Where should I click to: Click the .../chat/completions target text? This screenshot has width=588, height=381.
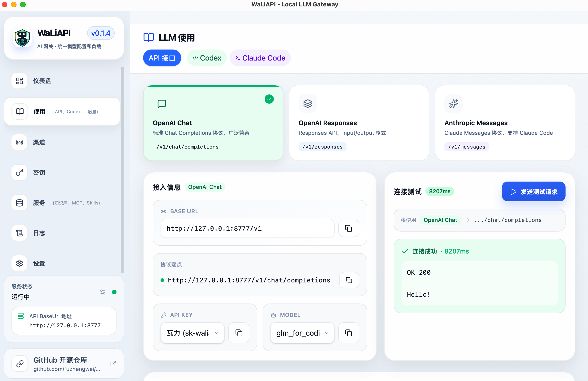(508, 220)
